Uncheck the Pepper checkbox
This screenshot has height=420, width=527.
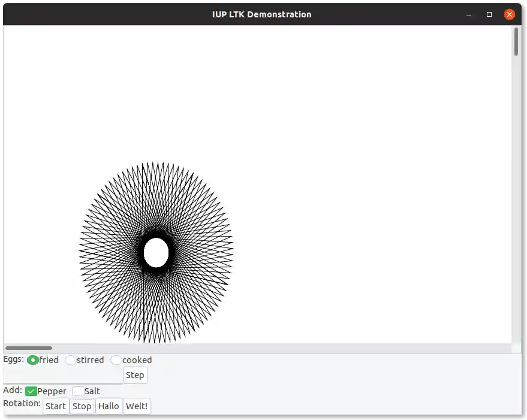[x=31, y=391]
